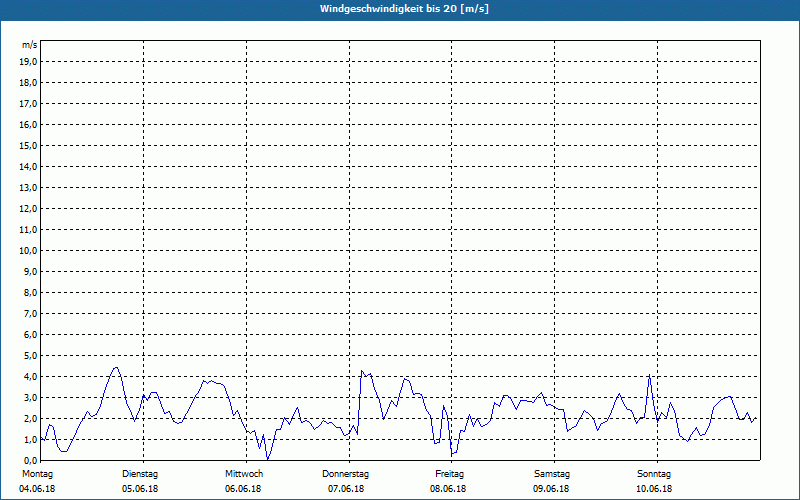Click the '08.06.18' date label
This screenshot has height=500, width=800.
tap(448, 489)
